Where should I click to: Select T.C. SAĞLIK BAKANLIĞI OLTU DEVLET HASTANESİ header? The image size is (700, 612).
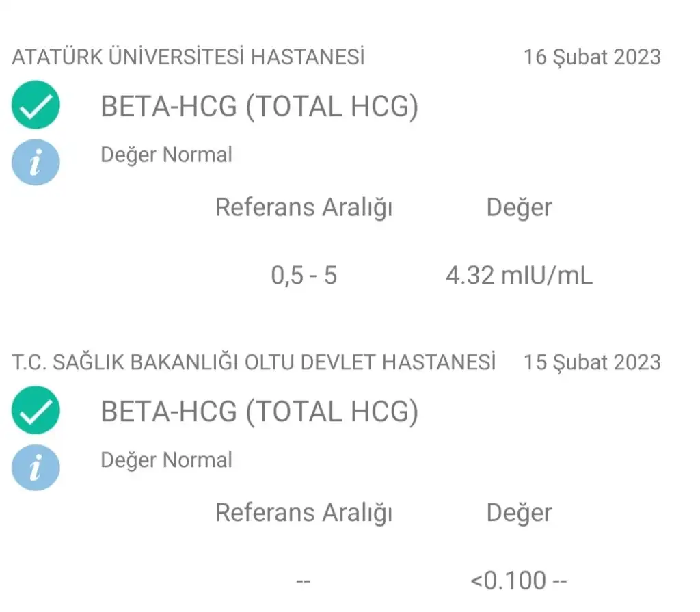point(254,362)
